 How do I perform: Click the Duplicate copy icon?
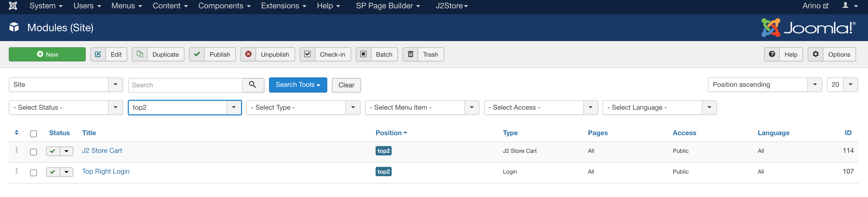pyautogui.click(x=140, y=54)
